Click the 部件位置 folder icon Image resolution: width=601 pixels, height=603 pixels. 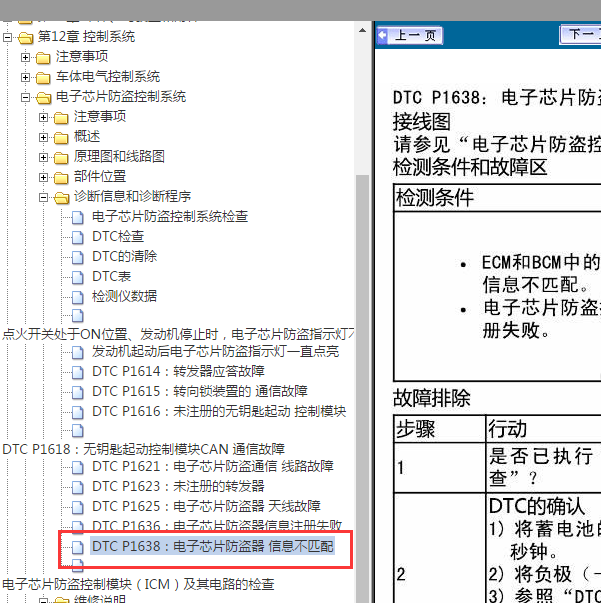[x=61, y=178]
